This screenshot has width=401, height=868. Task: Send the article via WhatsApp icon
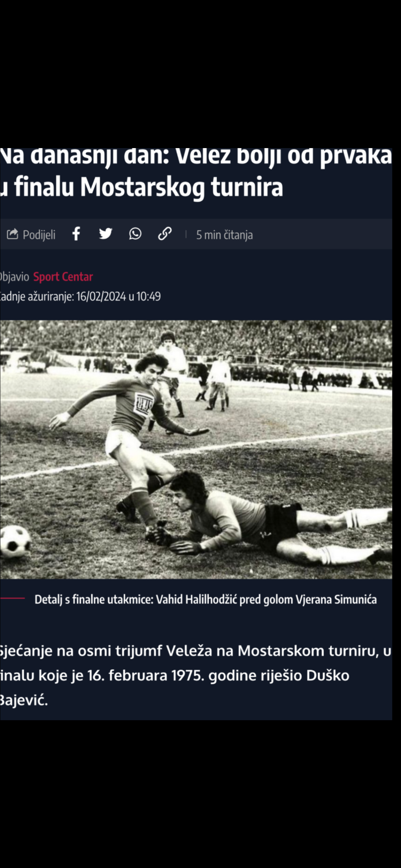[135, 233]
